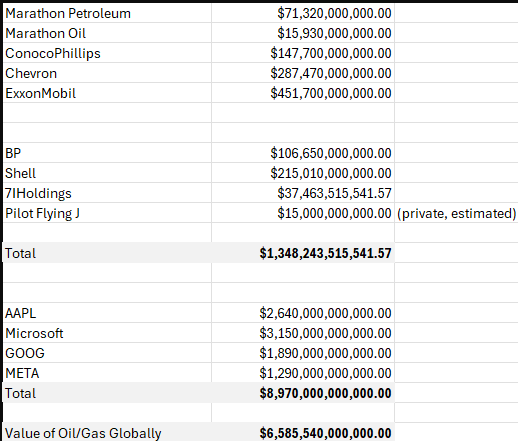Select the ExxonMobil label cell

click(x=107, y=93)
